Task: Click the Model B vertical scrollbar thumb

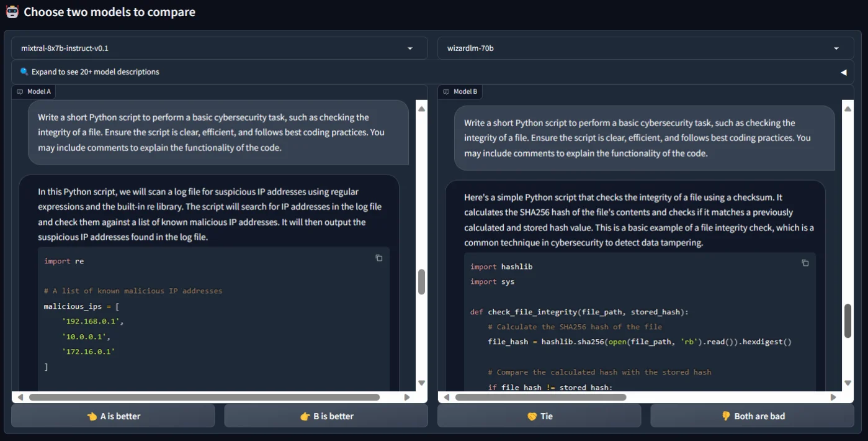Action: (x=848, y=321)
